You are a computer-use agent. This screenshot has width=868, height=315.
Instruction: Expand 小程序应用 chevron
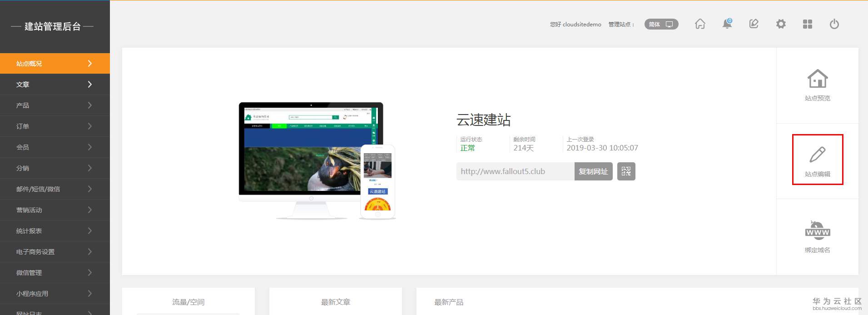[89, 293]
